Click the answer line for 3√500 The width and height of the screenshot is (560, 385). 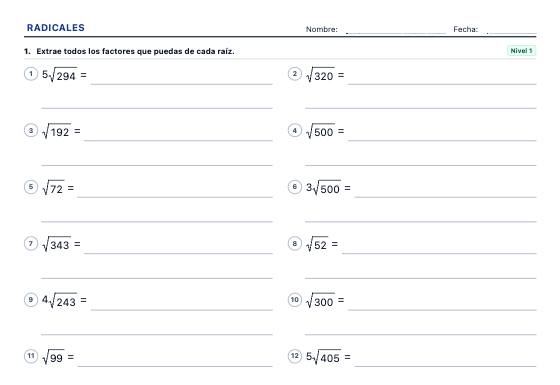pyautogui.click(x=445, y=197)
